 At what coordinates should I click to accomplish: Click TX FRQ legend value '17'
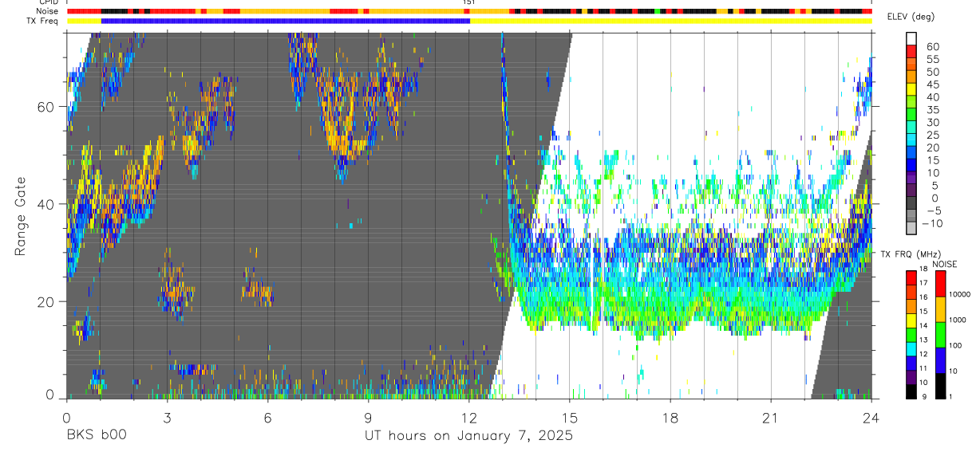point(923,283)
